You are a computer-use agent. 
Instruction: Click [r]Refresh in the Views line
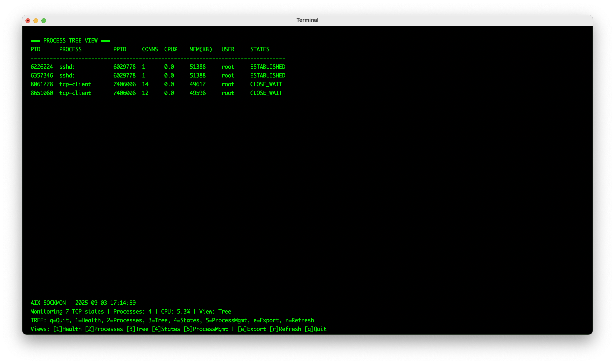click(x=285, y=329)
